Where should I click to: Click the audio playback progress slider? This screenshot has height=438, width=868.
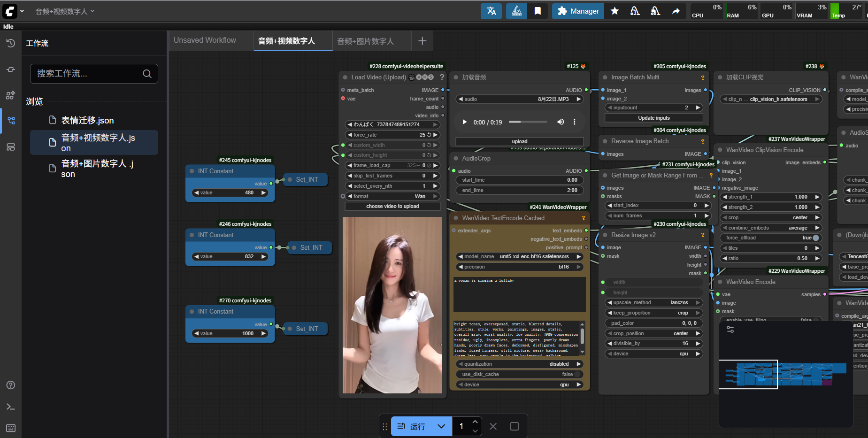[528, 122]
